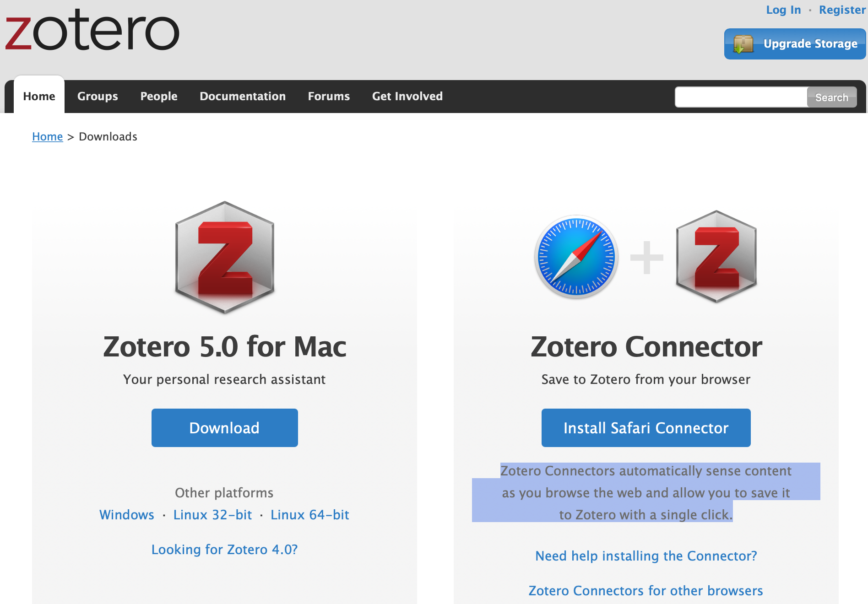The width and height of the screenshot is (868, 604).
Task: Download Zotero 5.0 for Mac
Action: (x=225, y=428)
